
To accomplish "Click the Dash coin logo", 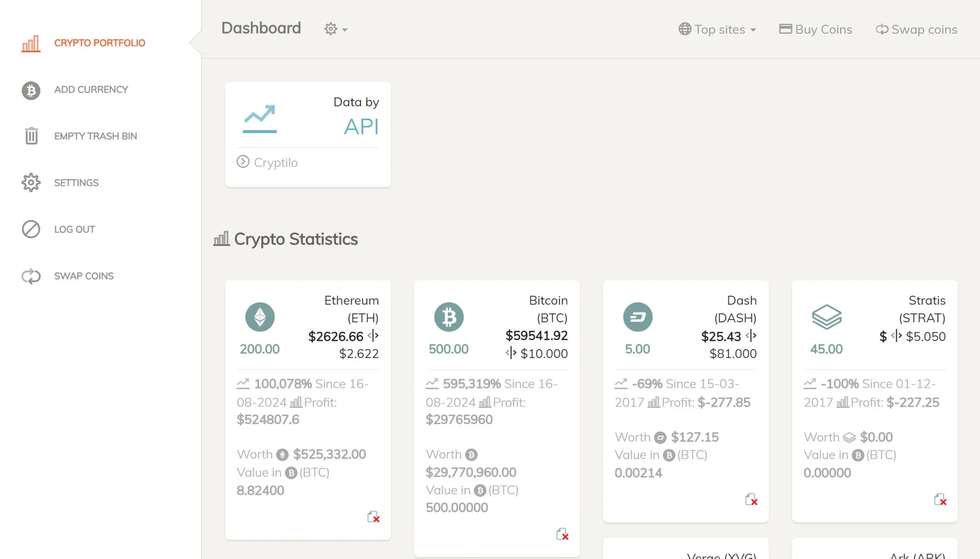I will click(x=638, y=318).
